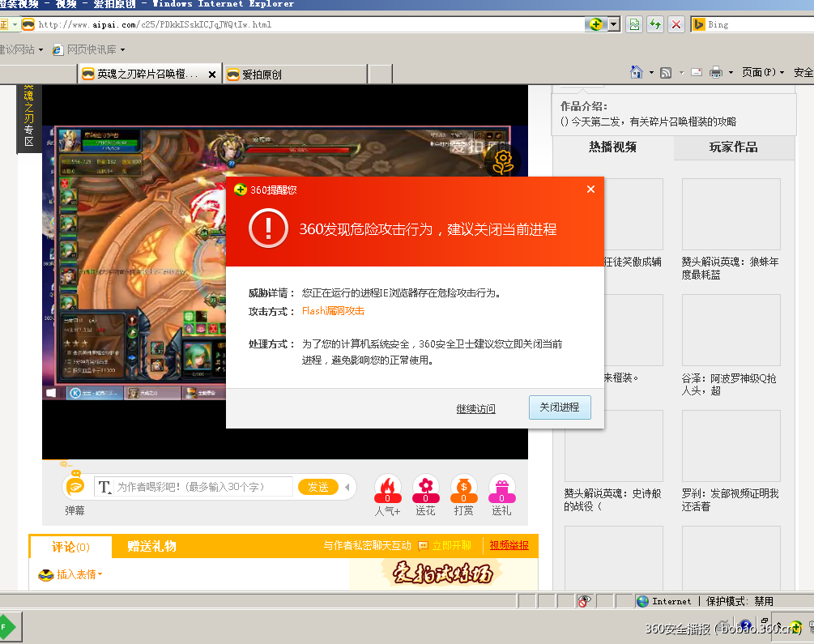Viewport: 814px width, 644px height.
Task: Click the 人气+ flame icon
Action: [387, 486]
